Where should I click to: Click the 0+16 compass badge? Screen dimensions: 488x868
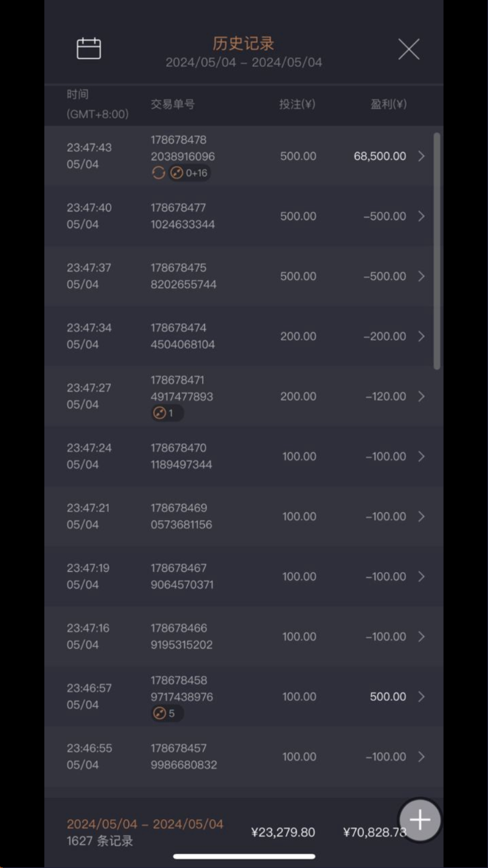[x=190, y=173]
